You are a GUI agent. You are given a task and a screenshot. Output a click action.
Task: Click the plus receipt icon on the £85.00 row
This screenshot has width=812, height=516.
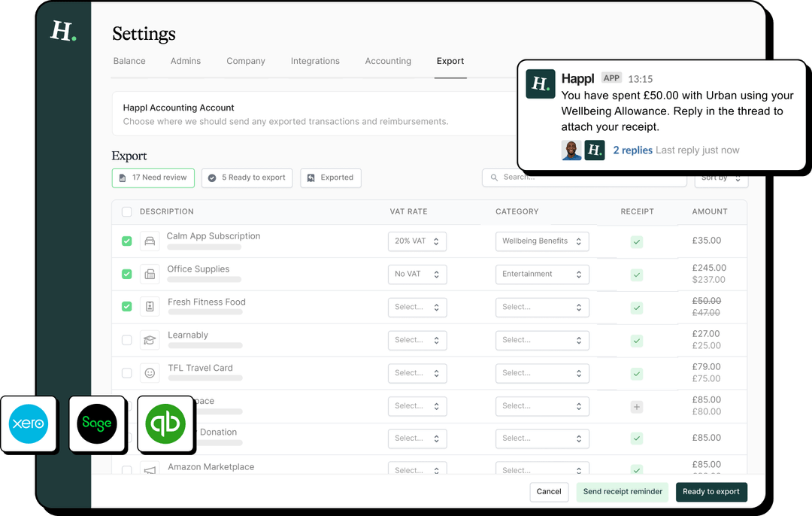point(636,406)
